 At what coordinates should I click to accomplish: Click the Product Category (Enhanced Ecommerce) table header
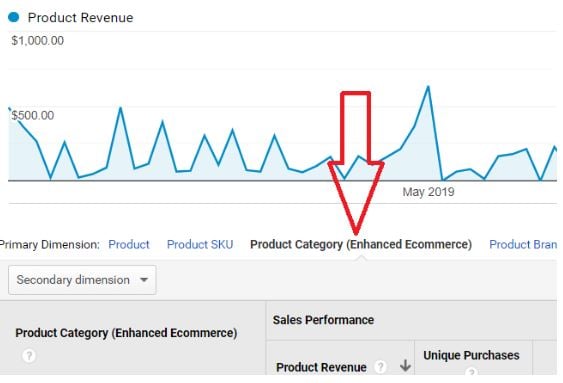[126, 333]
